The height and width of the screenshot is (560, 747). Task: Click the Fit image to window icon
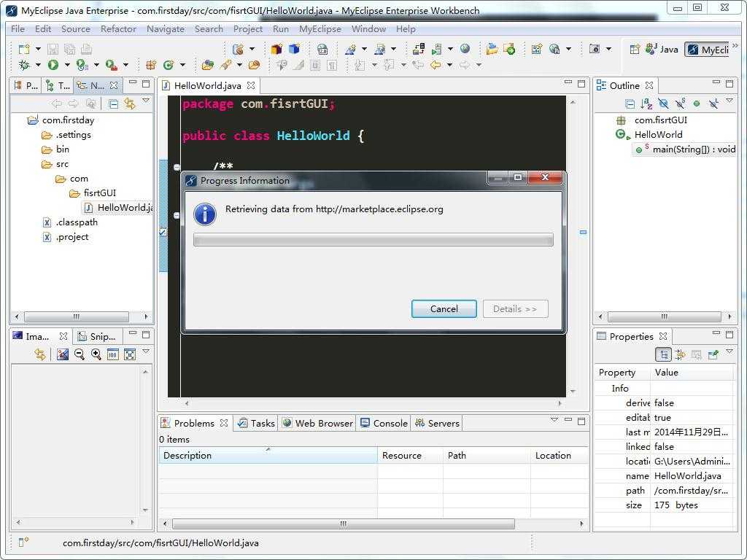[130, 354]
